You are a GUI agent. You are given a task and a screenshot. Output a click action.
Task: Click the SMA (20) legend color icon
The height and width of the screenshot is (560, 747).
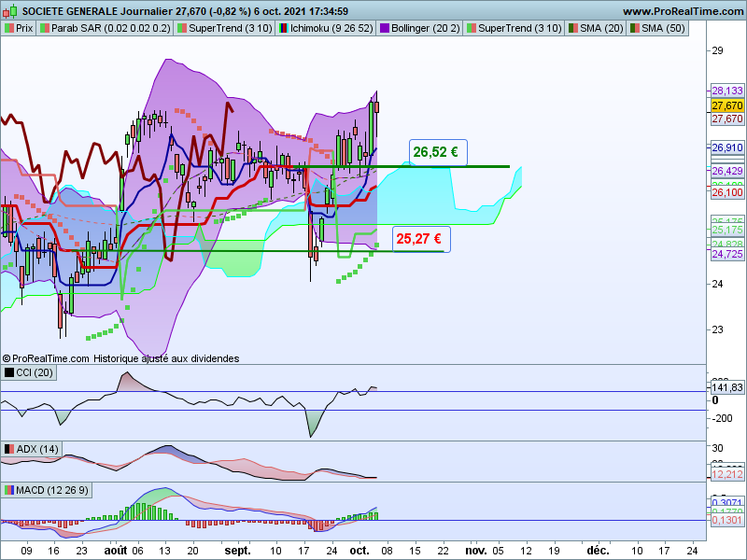point(573,28)
